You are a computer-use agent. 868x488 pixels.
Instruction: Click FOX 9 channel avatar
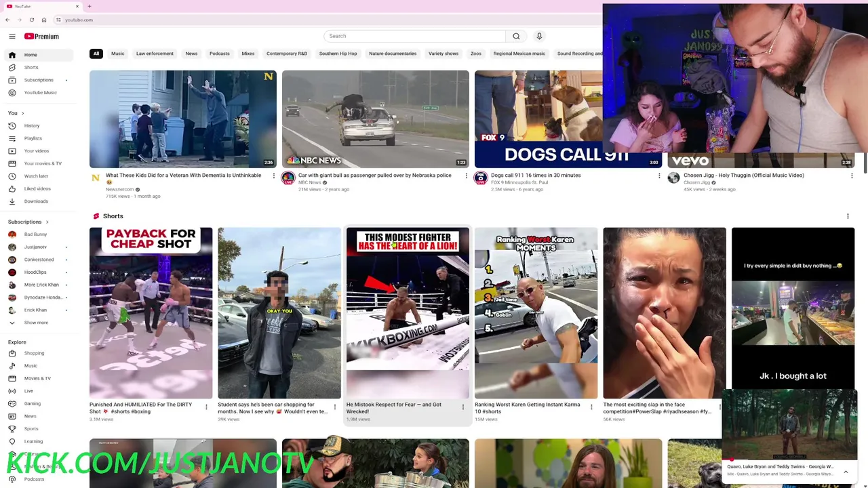pos(481,178)
